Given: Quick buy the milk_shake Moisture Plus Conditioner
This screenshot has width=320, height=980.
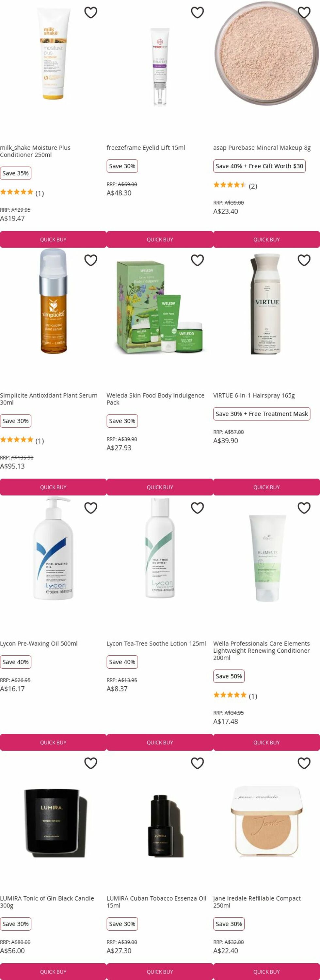Looking at the screenshot, I should tap(53, 239).
